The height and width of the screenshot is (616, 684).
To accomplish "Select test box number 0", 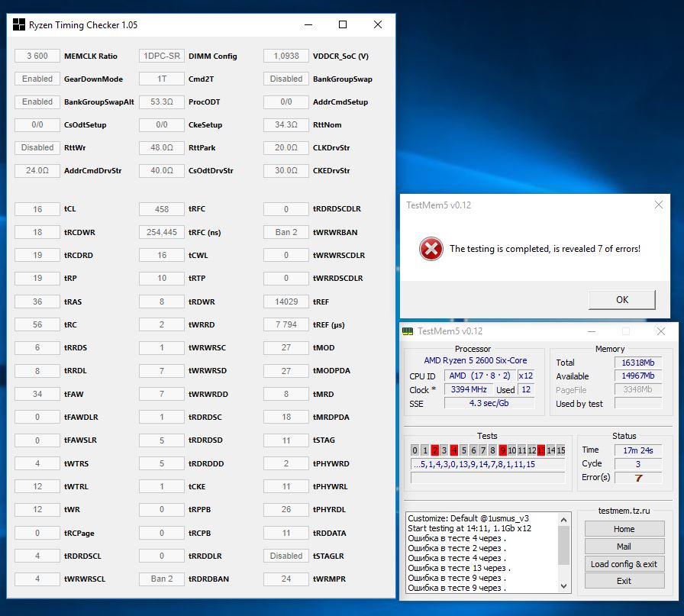I will pos(415,450).
